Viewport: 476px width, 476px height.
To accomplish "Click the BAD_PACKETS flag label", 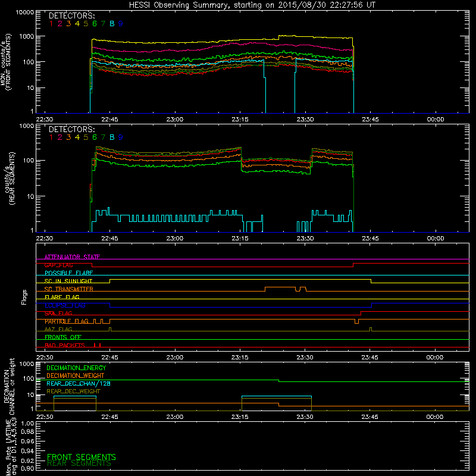I will click(x=65, y=346).
